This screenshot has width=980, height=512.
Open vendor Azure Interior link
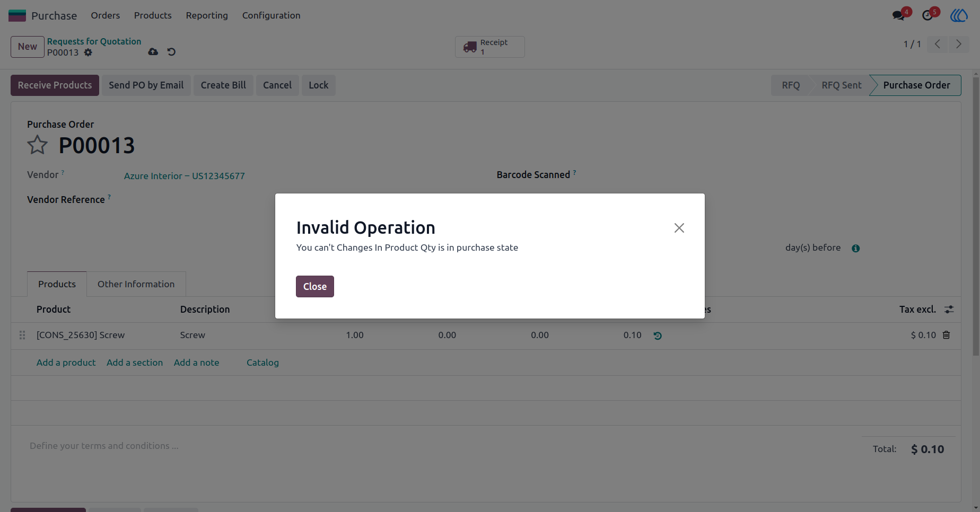185,176
